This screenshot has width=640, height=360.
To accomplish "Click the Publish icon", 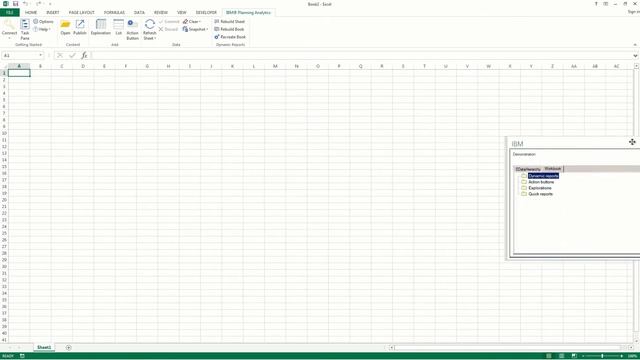I will (80, 24).
